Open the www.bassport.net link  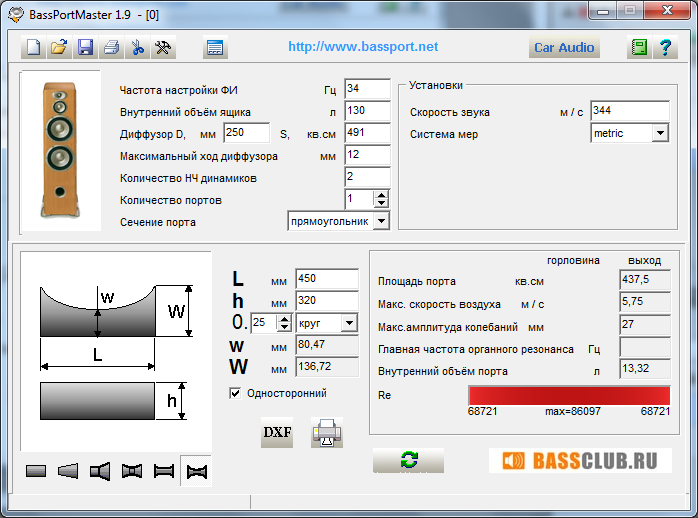[x=363, y=47]
